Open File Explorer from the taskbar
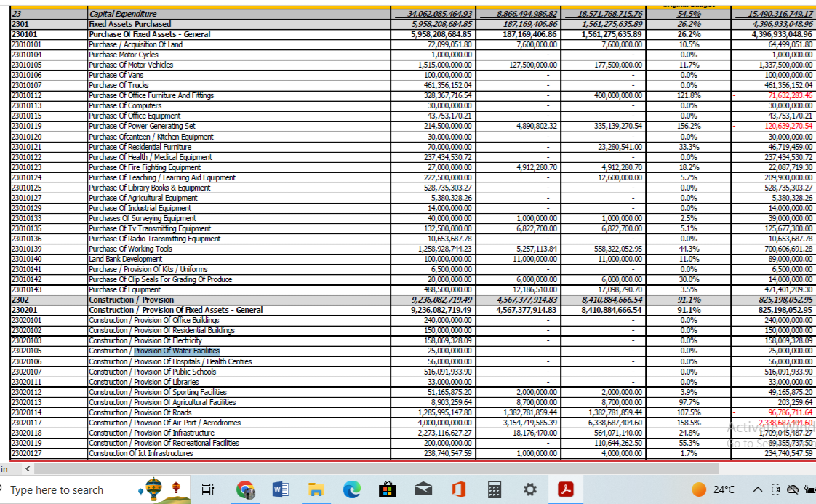The image size is (816, 504). (x=316, y=489)
